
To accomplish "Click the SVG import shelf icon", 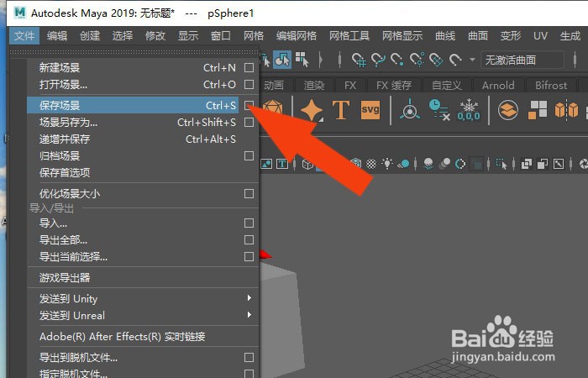I will (370, 110).
